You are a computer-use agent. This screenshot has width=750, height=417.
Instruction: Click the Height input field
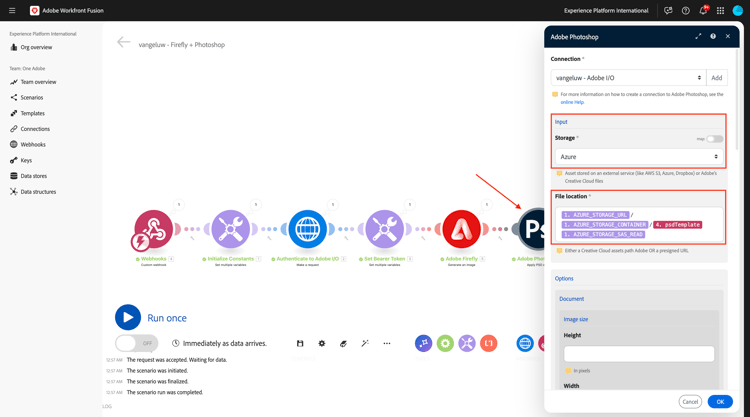[639, 354]
